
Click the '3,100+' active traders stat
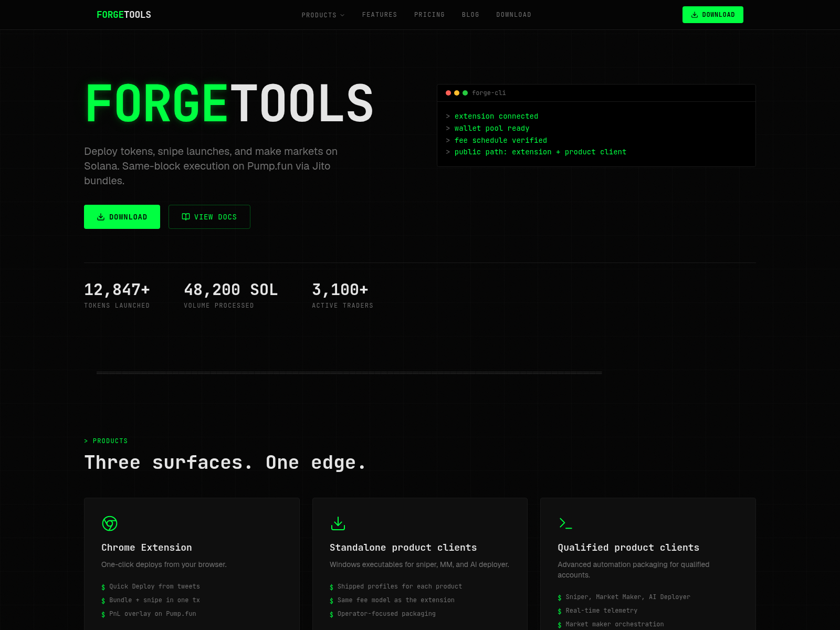[340, 290]
